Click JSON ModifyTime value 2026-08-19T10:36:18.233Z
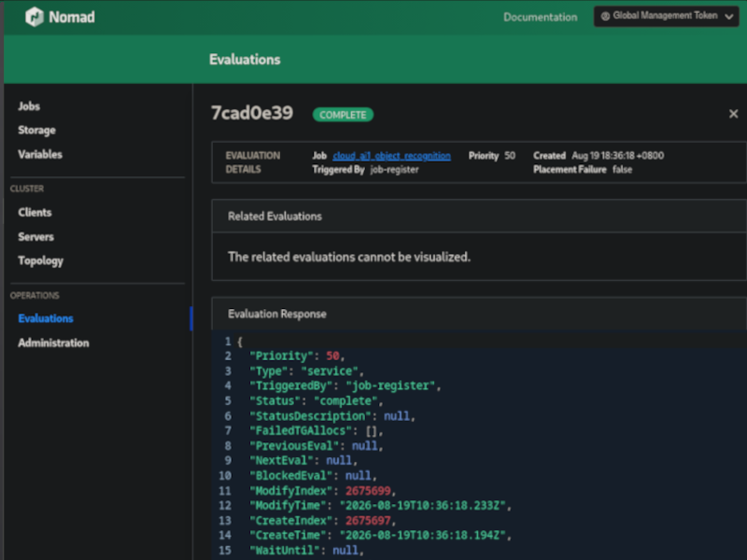The image size is (747, 560). tap(423, 506)
